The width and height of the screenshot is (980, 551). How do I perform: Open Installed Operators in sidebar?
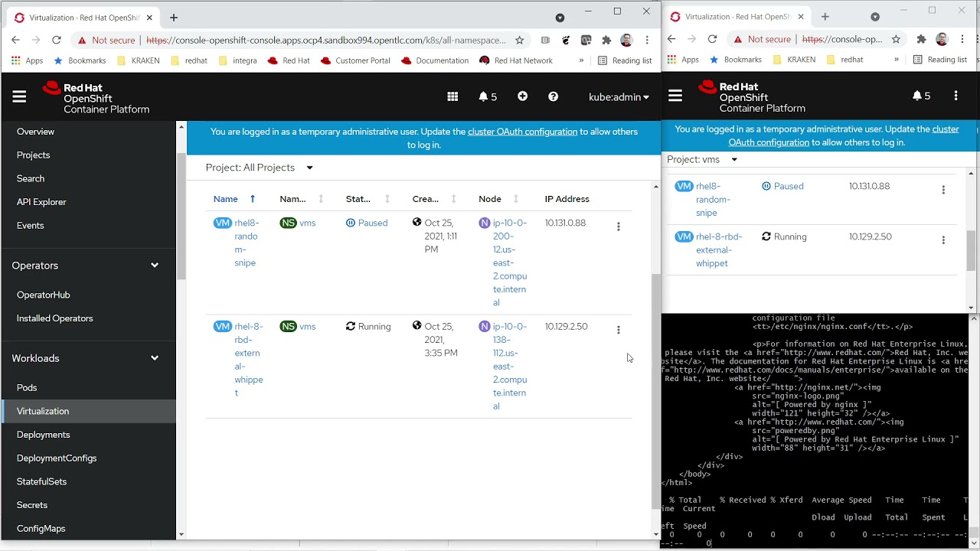coord(54,318)
